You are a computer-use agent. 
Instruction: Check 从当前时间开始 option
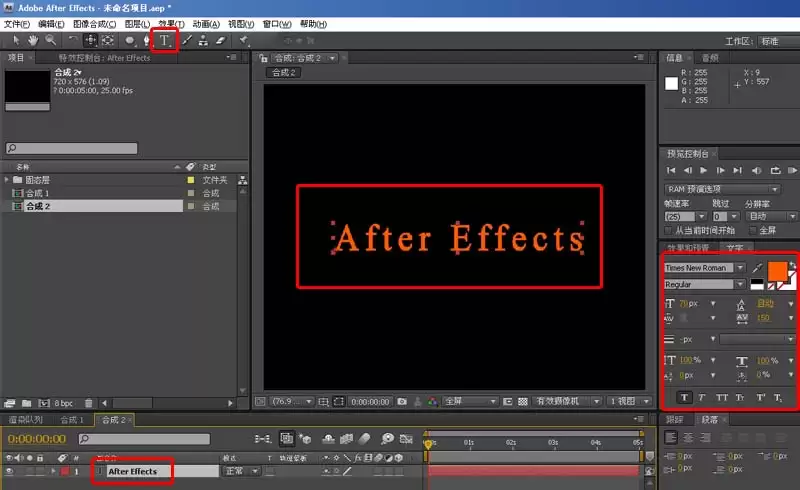coord(668,231)
